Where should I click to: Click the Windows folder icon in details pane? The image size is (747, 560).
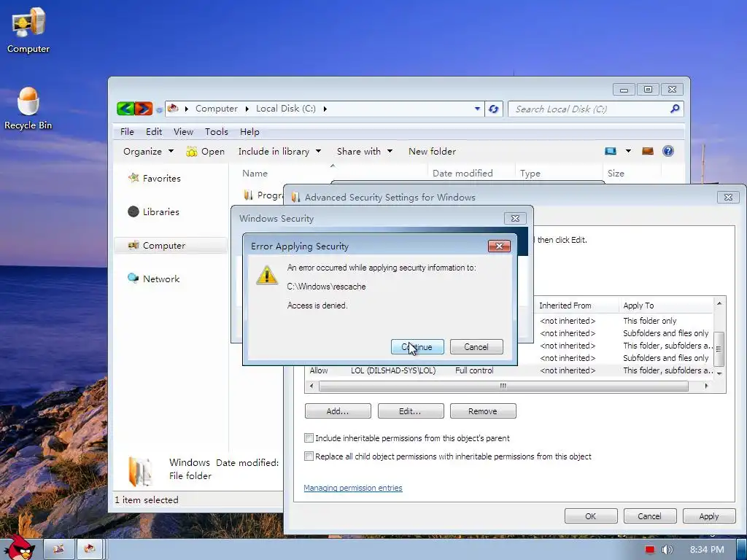pos(139,472)
